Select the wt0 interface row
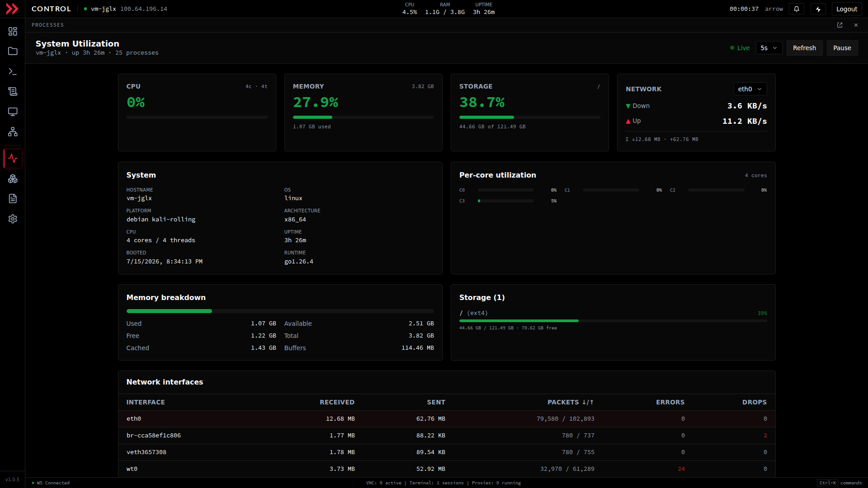This screenshot has width=868, height=488. (x=447, y=469)
